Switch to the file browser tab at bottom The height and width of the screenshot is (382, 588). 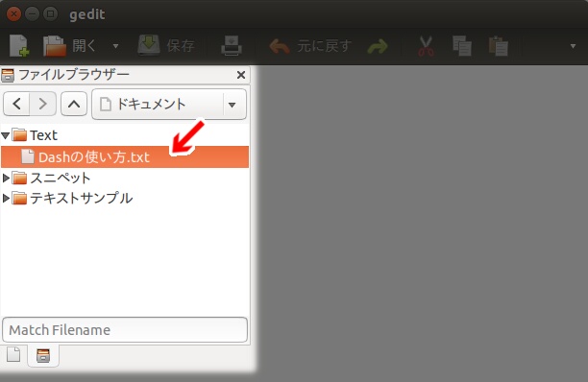(43, 355)
